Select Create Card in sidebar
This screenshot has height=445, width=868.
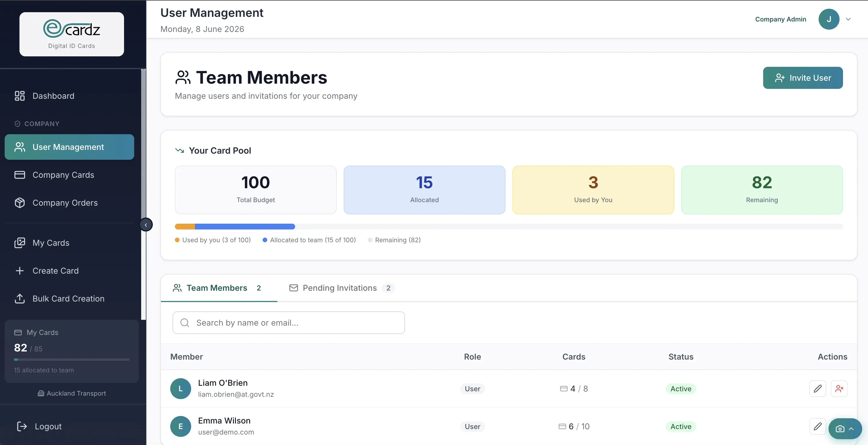[69, 271]
